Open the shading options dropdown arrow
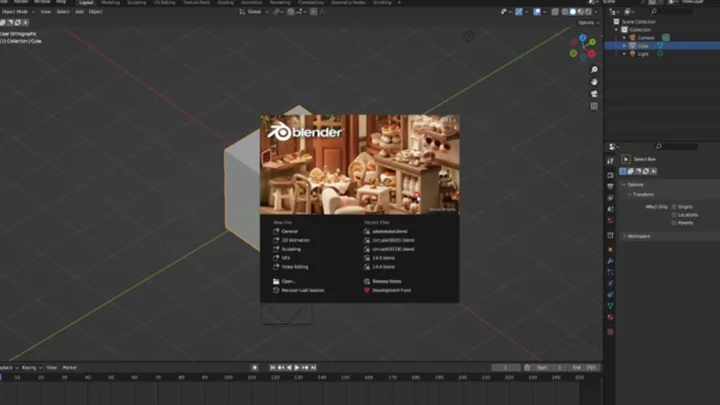The width and height of the screenshot is (720, 405). [596, 12]
